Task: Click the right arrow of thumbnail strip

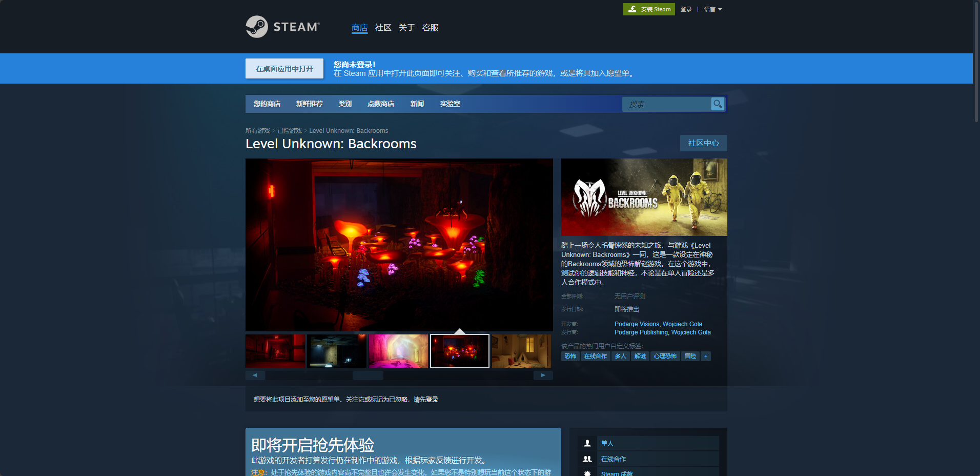Action: pos(543,375)
